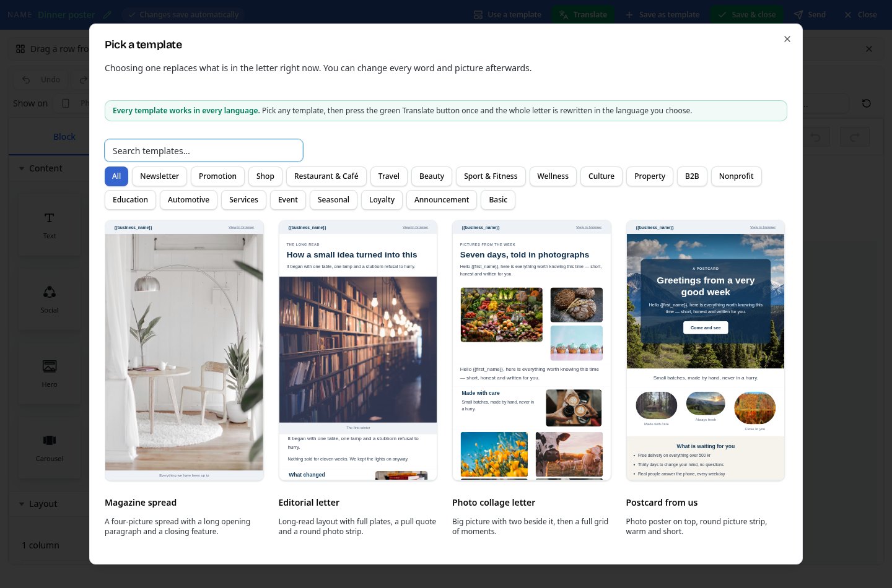This screenshot has width=892, height=588.
Task: Collapse the Layout section in sidebar
Action: 38,504
